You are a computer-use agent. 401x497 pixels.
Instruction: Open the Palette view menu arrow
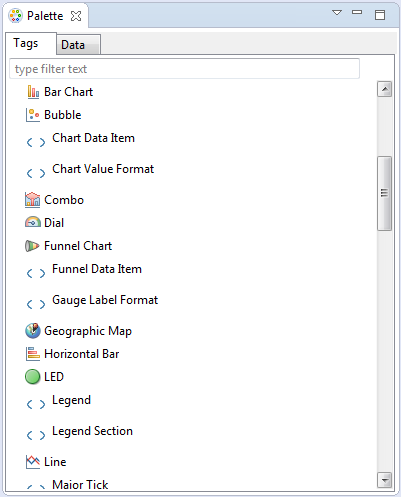pos(337,13)
